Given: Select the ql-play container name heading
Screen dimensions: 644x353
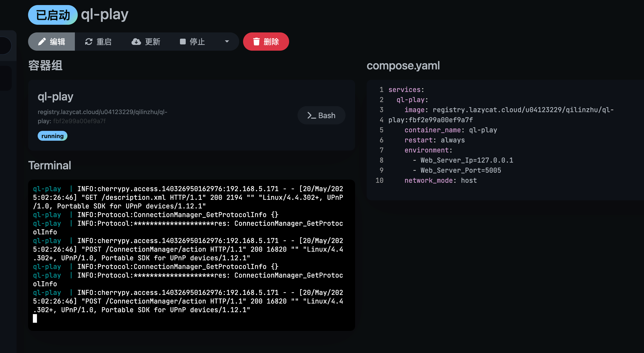Looking at the screenshot, I should click(55, 97).
